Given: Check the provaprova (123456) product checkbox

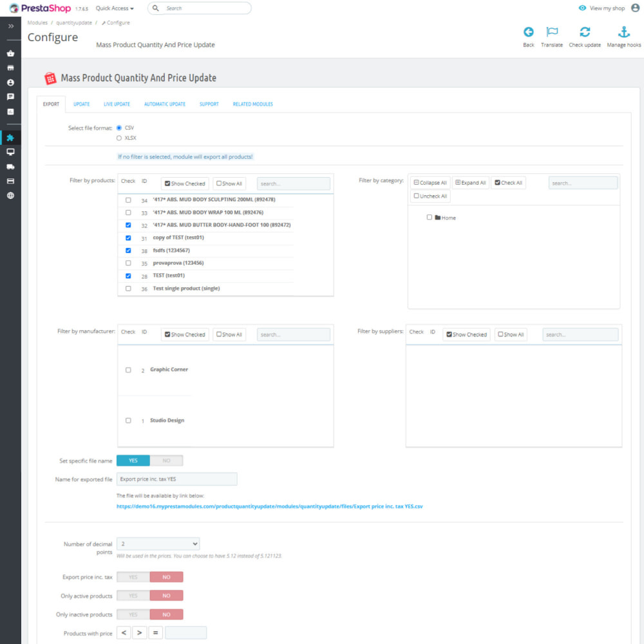Looking at the screenshot, I should coord(128,263).
